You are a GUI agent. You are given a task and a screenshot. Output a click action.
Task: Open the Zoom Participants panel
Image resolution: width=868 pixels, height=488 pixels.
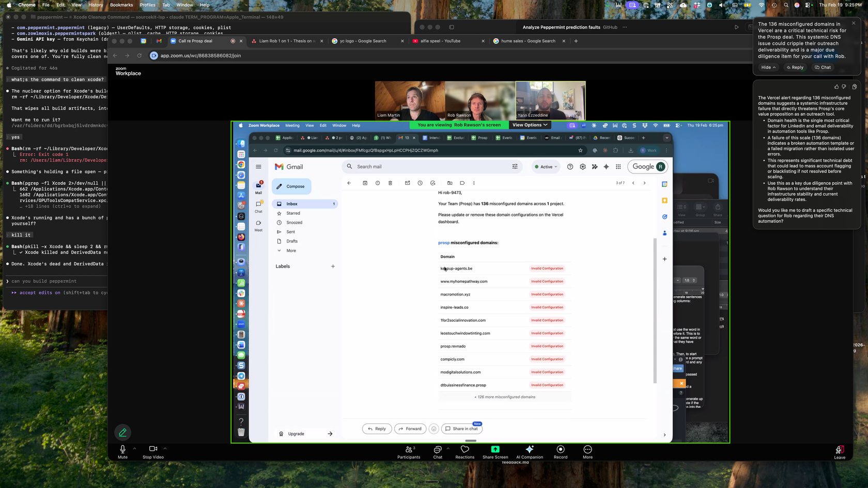(408, 452)
